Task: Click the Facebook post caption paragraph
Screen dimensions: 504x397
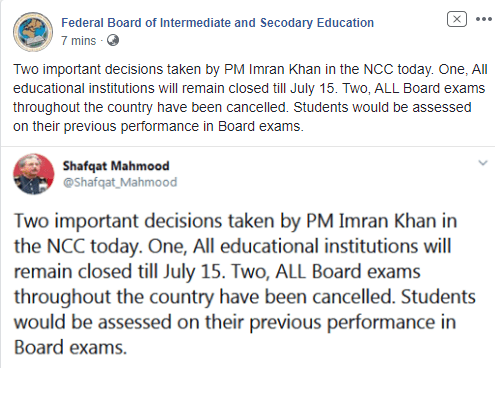Action: (x=250, y=98)
